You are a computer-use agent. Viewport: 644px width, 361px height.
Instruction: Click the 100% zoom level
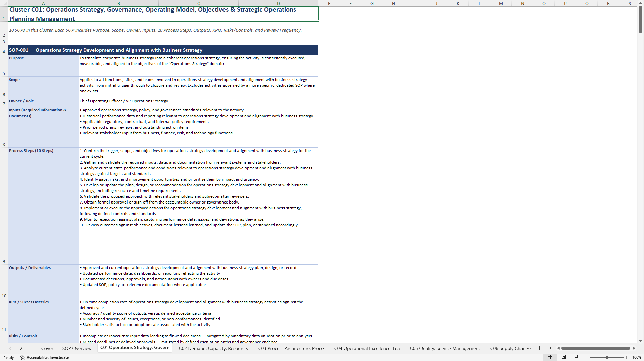tap(637, 357)
